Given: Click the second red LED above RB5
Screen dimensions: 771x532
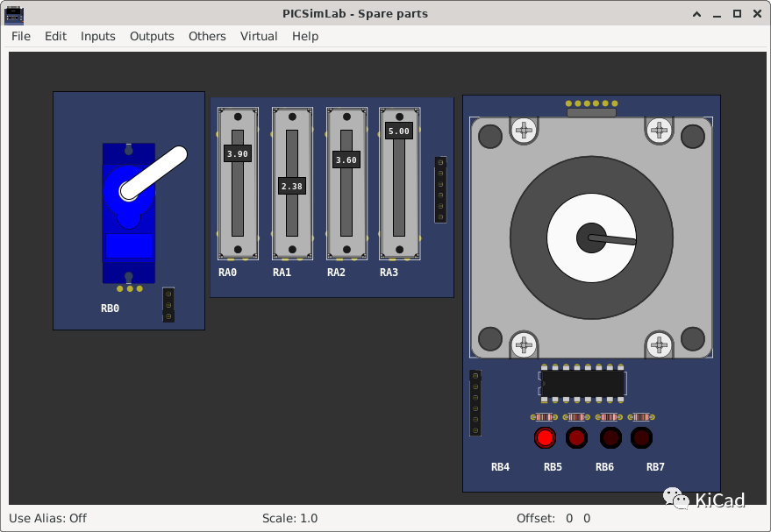Looking at the screenshot, I should click(x=576, y=437).
